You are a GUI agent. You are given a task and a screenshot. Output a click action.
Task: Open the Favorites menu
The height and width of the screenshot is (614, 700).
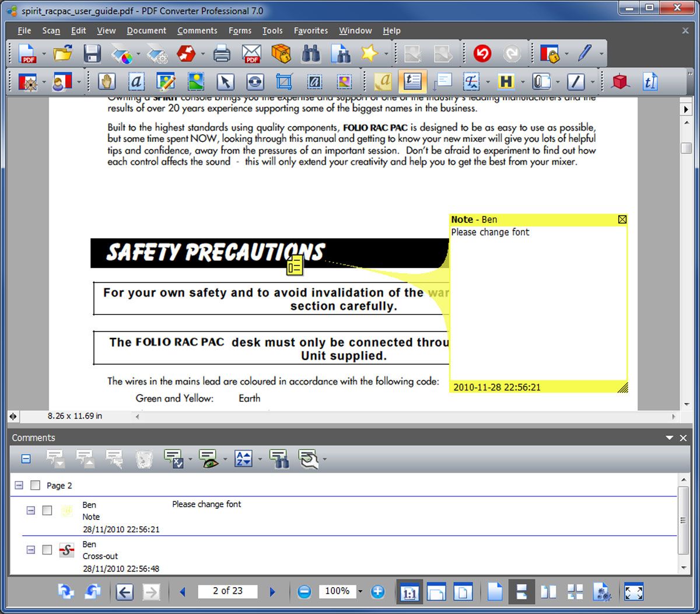311,31
